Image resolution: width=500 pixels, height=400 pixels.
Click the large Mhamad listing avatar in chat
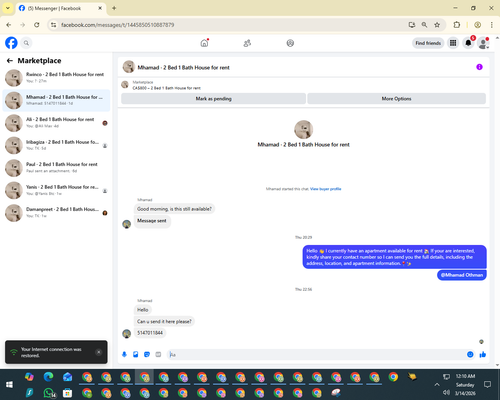303,129
